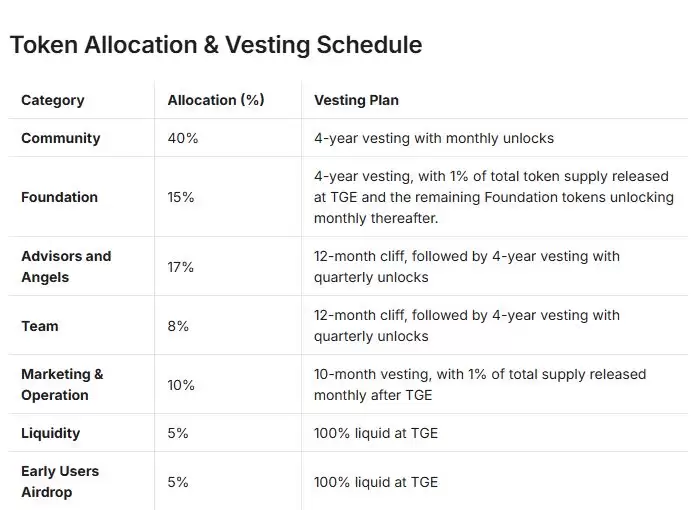Click the 10-month vesting description
The height and width of the screenshot is (510, 700).
pos(480,384)
